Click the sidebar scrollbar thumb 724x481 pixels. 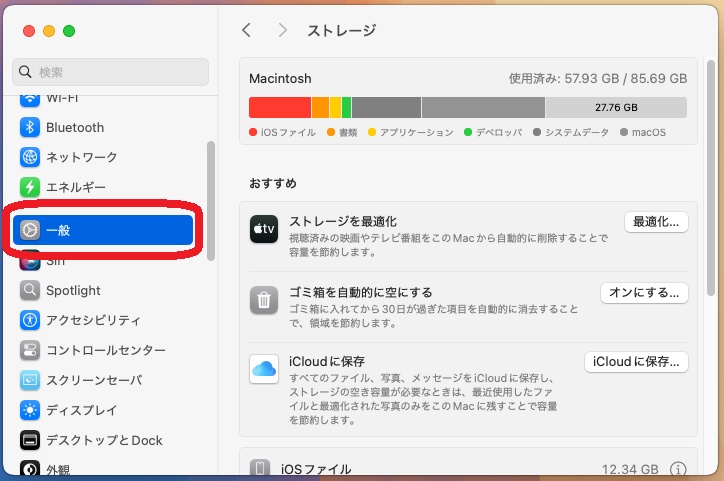click(211, 201)
